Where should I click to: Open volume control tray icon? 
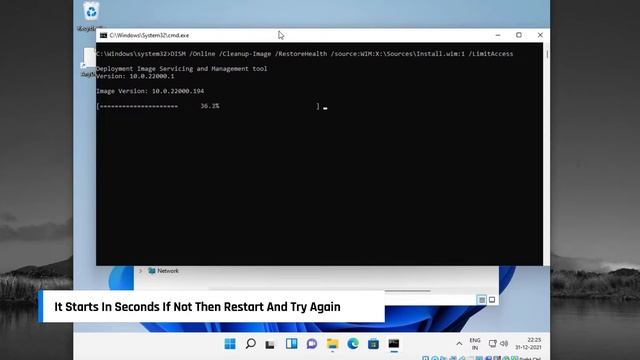click(504, 344)
